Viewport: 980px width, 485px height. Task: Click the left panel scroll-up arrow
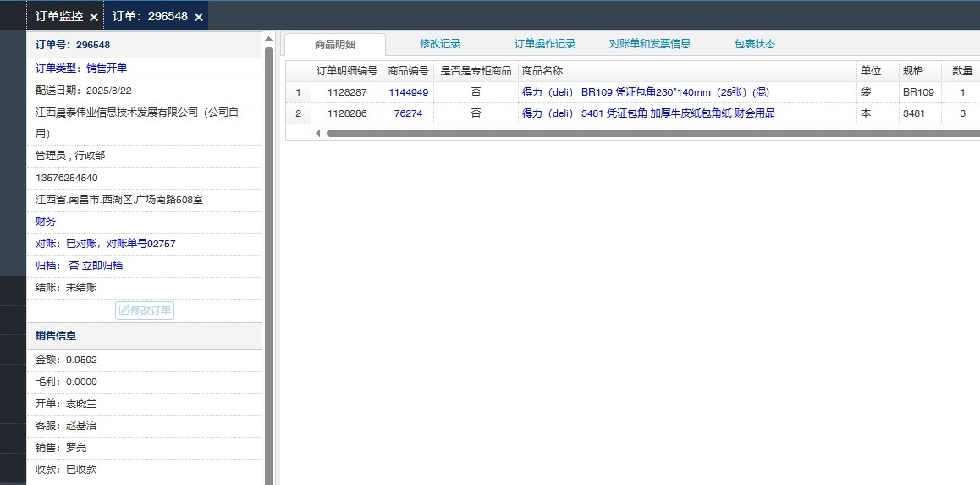point(268,39)
